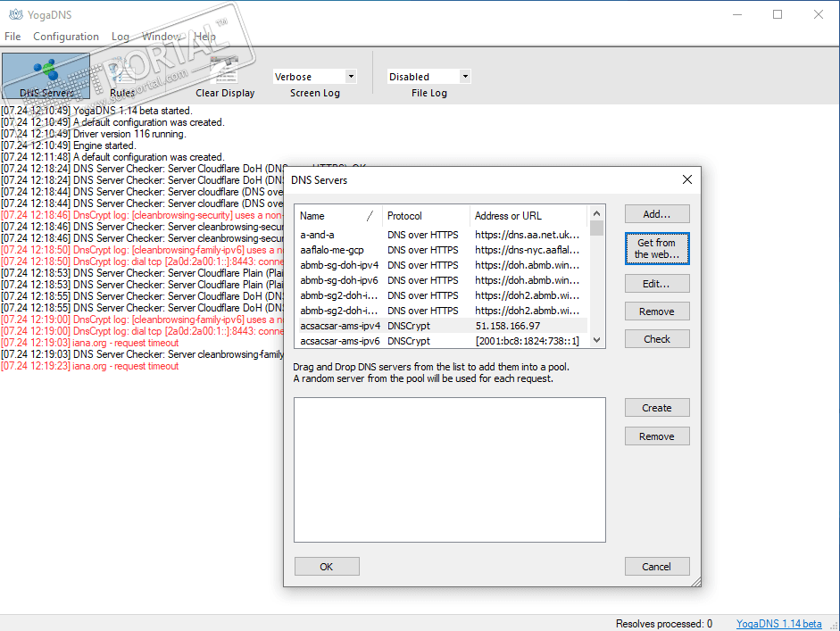
Task: Sort list by Name column header
Action: click(x=338, y=216)
